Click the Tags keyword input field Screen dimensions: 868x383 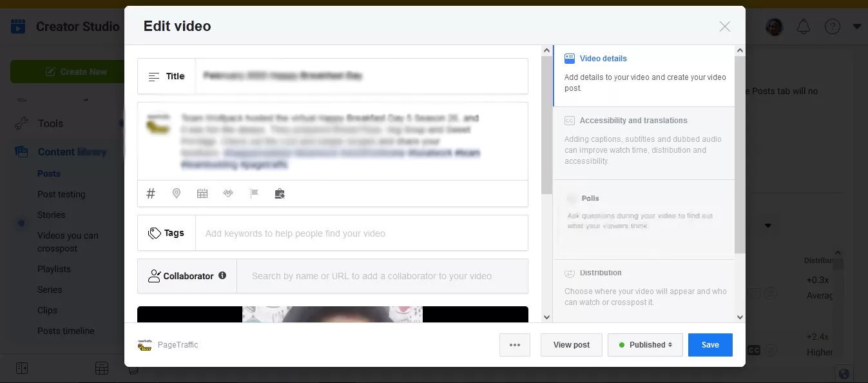point(361,233)
